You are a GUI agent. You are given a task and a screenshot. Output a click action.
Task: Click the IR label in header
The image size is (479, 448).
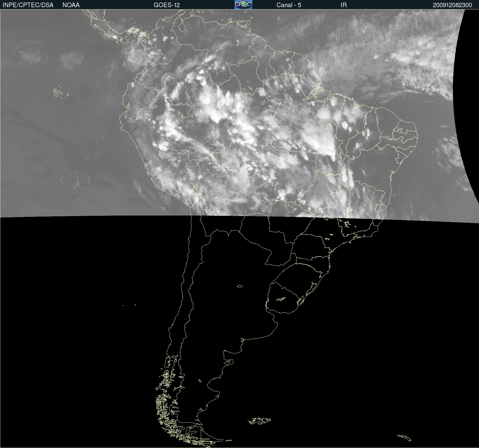343,5
